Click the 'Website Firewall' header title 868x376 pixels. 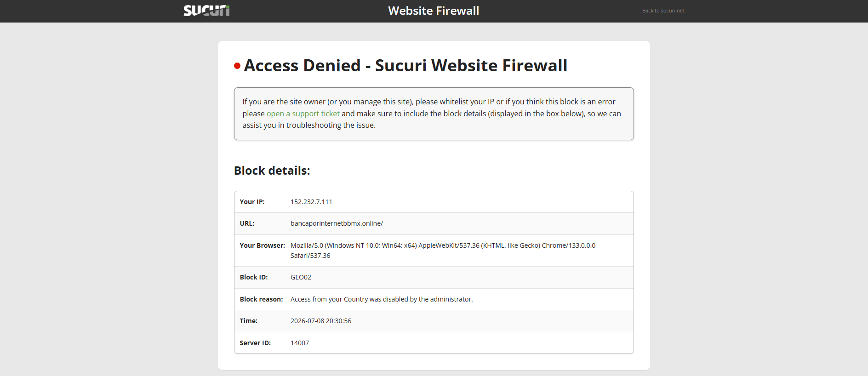click(x=434, y=11)
